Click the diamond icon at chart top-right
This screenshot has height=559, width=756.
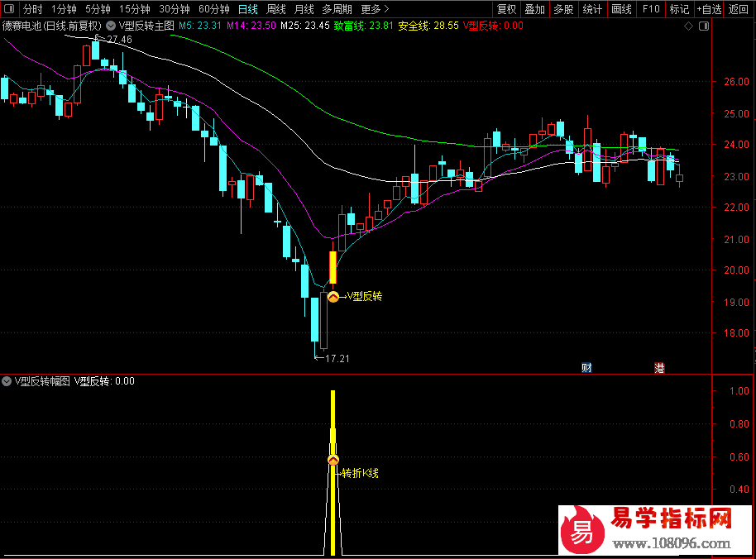coord(689,26)
